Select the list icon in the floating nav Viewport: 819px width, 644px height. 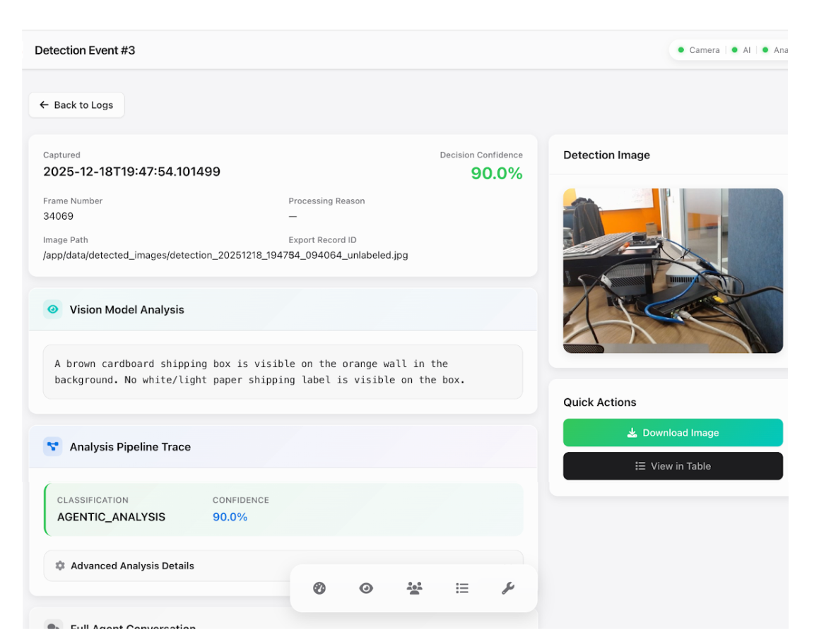(462, 588)
